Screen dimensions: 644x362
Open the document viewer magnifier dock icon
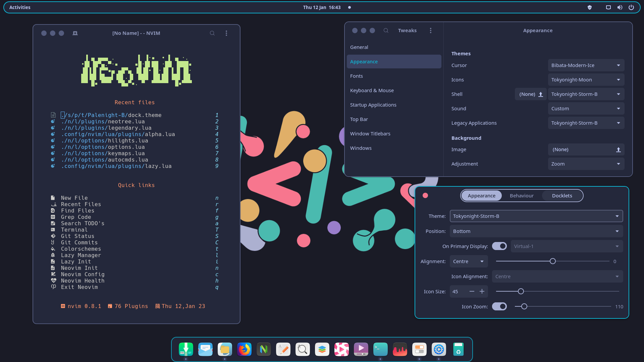pos(303,349)
